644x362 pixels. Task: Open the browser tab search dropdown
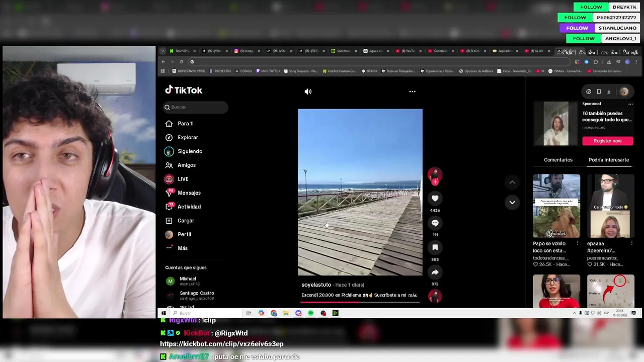click(x=163, y=51)
